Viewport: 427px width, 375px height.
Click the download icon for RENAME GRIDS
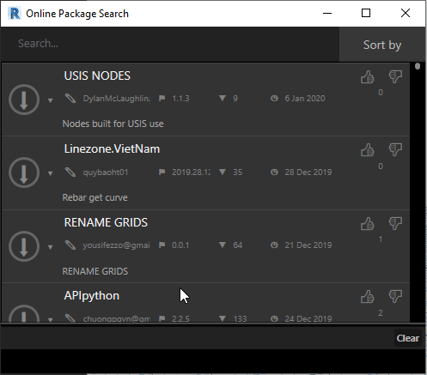pyautogui.click(x=24, y=246)
